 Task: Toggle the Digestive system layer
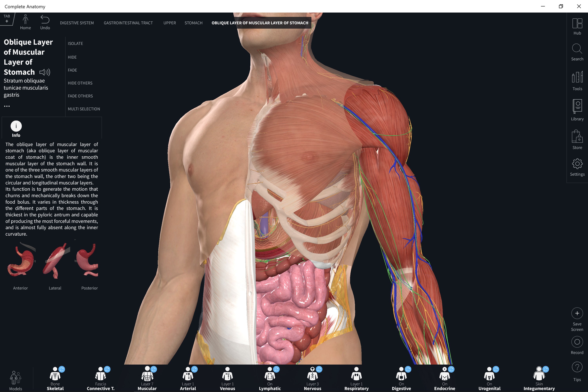click(401, 376)
